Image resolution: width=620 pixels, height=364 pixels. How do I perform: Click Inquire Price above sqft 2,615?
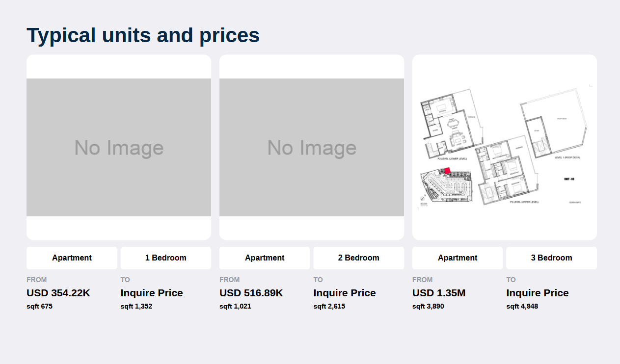coord(345,293)
